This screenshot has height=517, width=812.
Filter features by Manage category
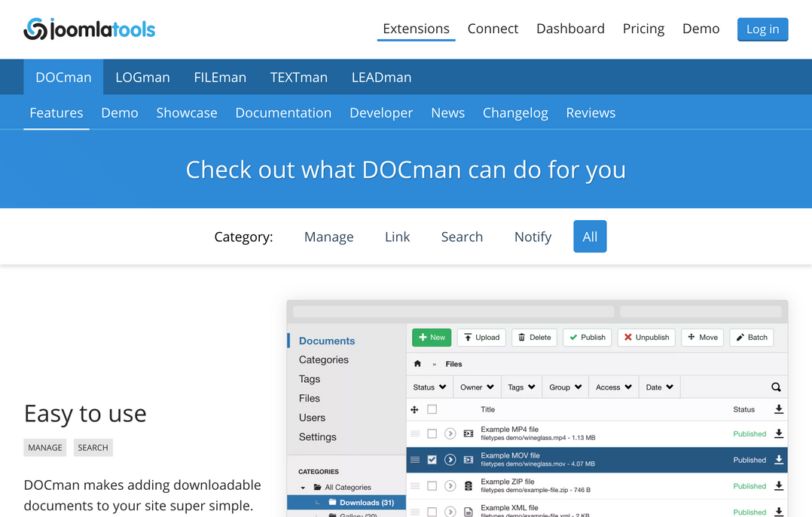[x=329, y=237]
